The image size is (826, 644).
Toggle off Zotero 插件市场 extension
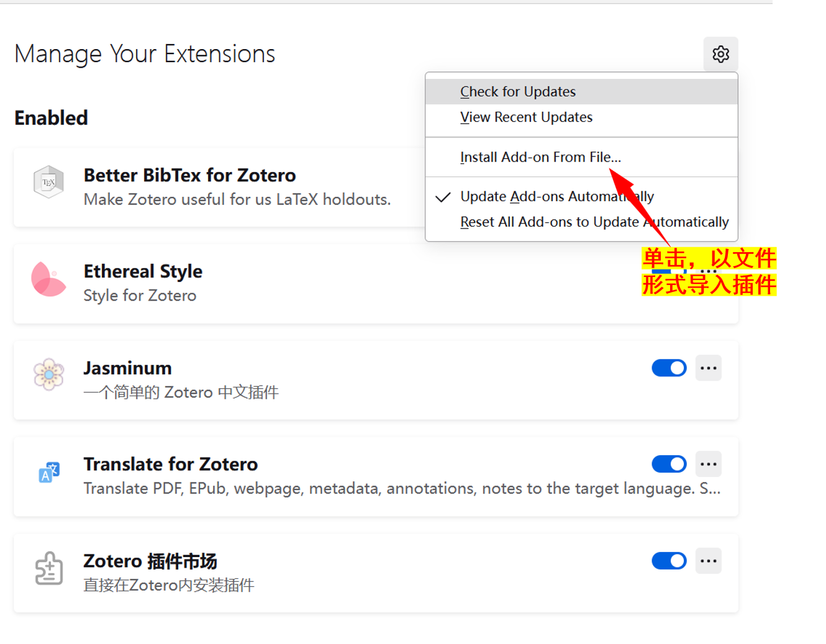click(669, 561)
